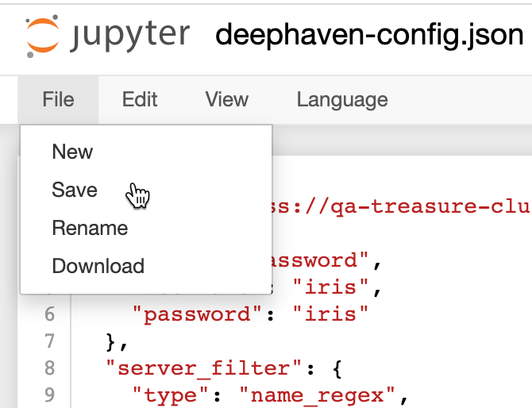Rename file via deephaven-config.json title
The image size is (532, 408).
coord(369,35)
